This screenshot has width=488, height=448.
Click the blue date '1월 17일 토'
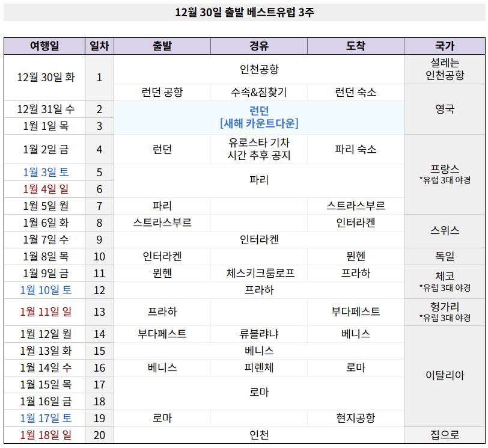(44, 419)
